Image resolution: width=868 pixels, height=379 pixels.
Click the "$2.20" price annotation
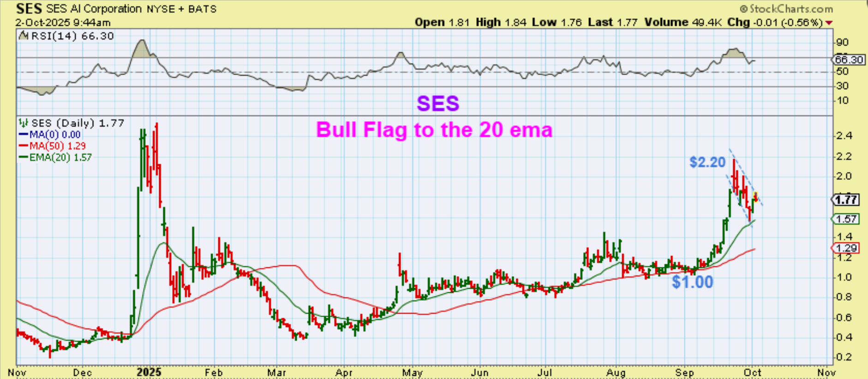click(x=708, y=162)
